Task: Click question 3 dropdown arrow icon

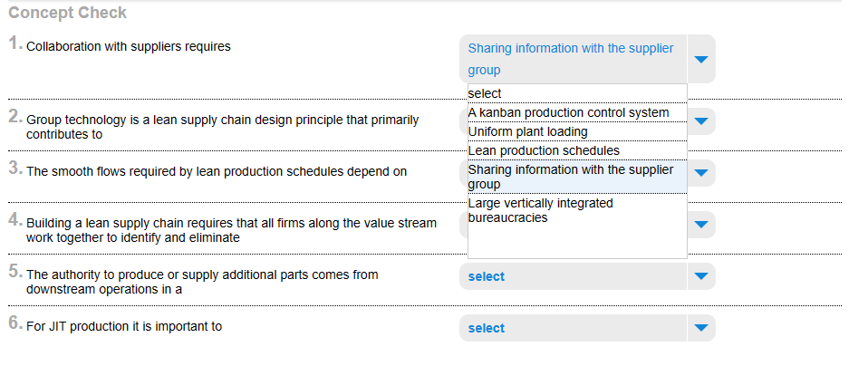Action: pos(701,172)
